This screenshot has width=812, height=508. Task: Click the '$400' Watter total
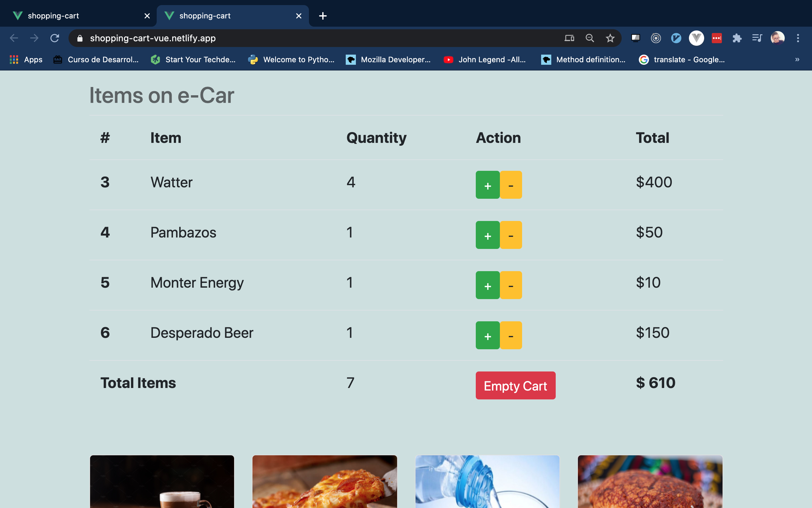654,182
